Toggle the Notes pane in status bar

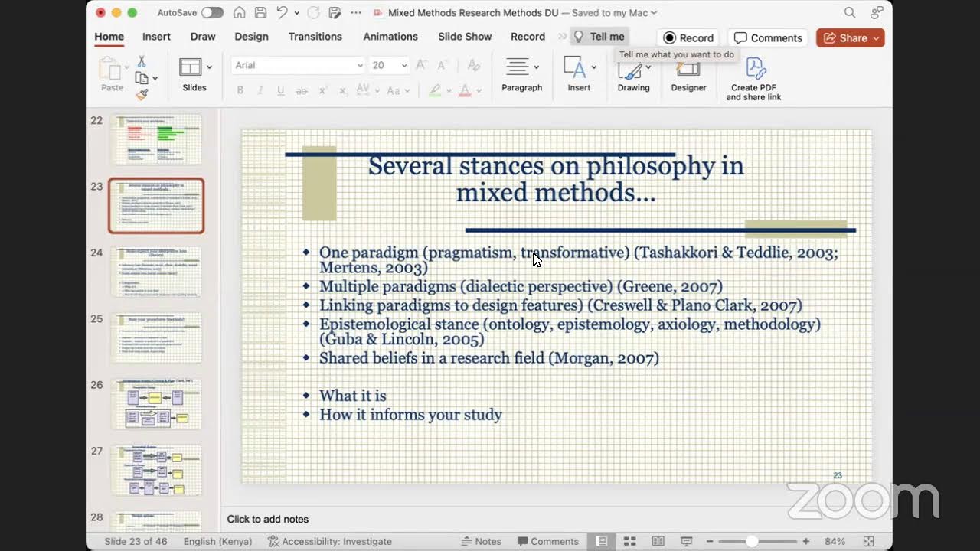[x=482, y=541]
